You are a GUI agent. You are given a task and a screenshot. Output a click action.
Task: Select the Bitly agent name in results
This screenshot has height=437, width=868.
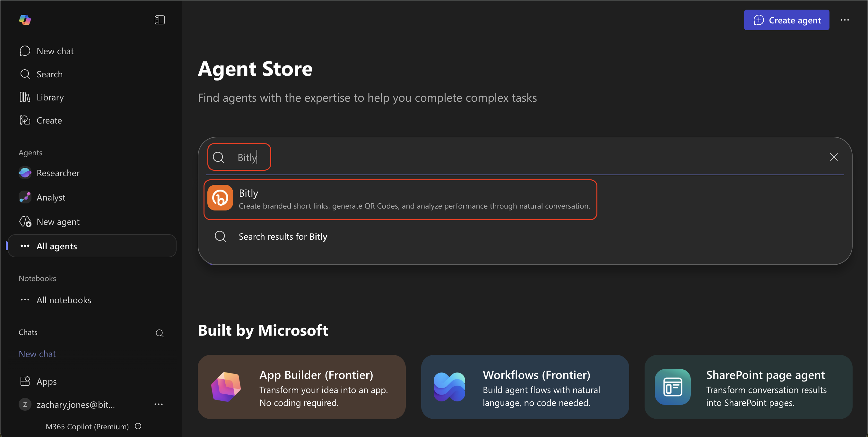tap(248, 193)
